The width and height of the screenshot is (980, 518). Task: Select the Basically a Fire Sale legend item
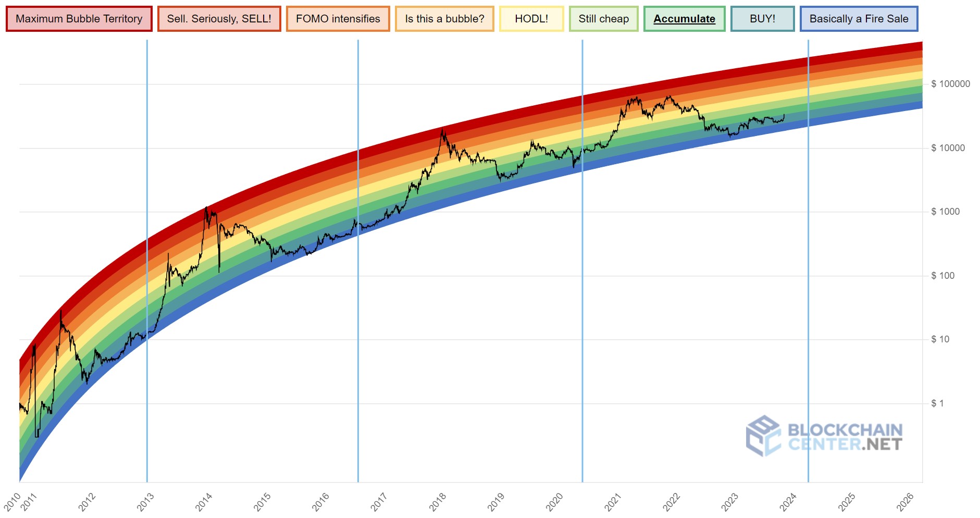(x=859, y=19)
